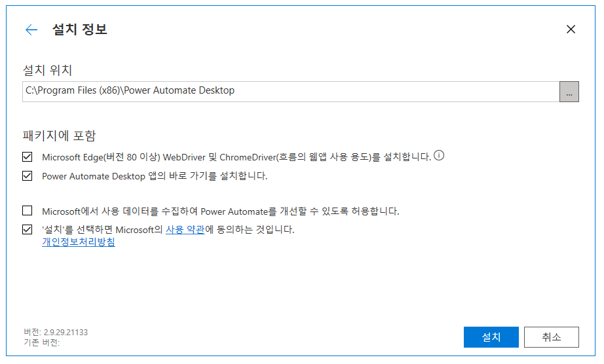604x364 pixels.
Task: Go back using the left arrow icon
Action: (x=31, y=29)
